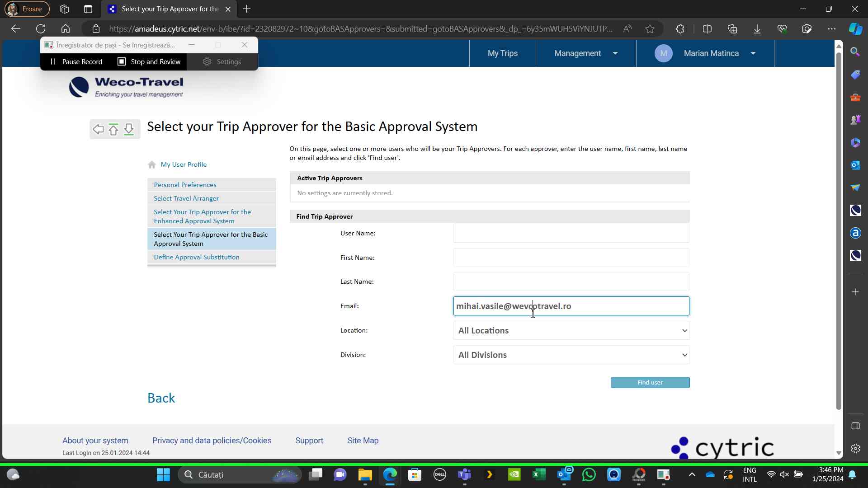Open the Location All Locations dropdown
The height and width of the screenshot is (488, 868).
pos(571,331)
